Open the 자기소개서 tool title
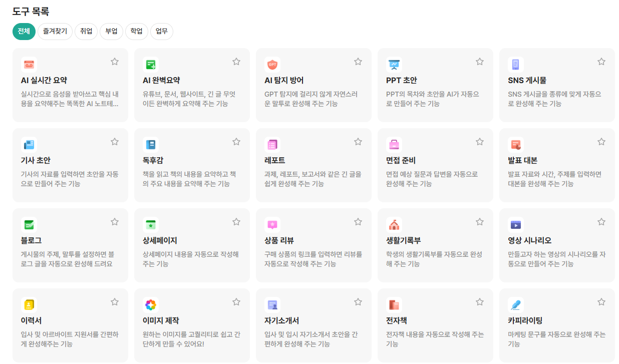 click(281, 320)
